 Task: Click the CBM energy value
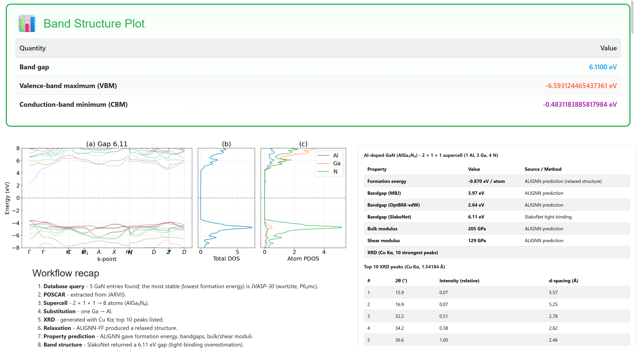point(579,105)
